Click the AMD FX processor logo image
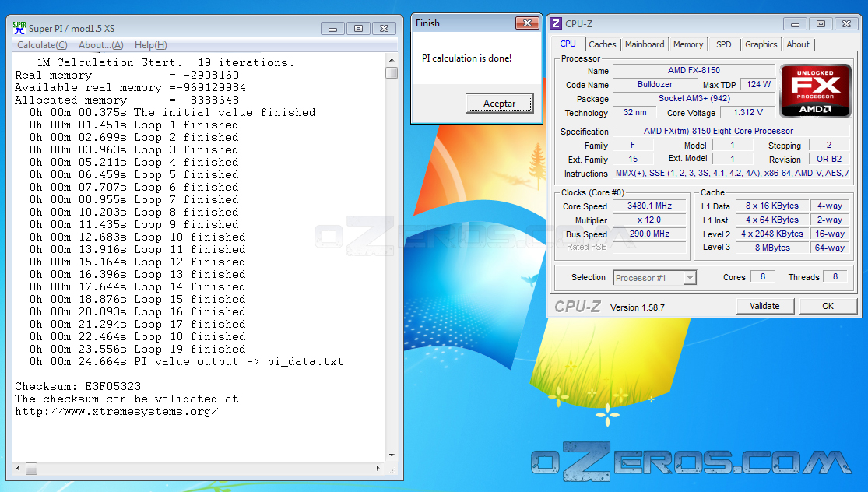 [815, 91]
